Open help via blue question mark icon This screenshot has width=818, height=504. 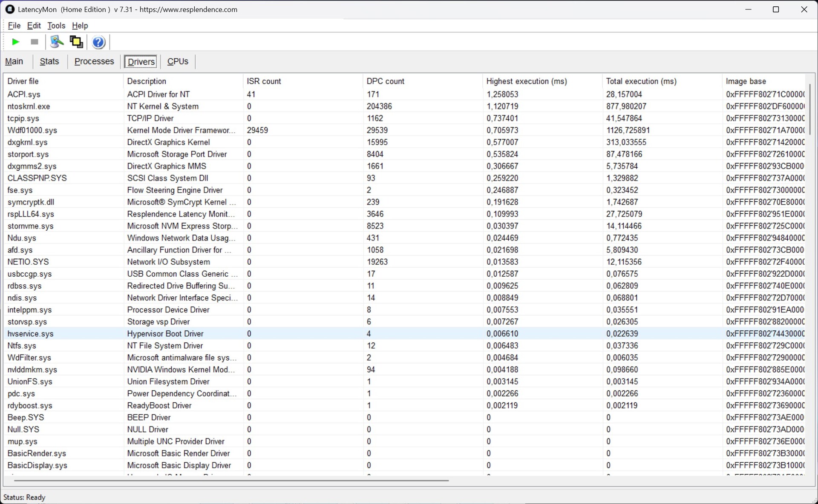(x=98, y=42)
